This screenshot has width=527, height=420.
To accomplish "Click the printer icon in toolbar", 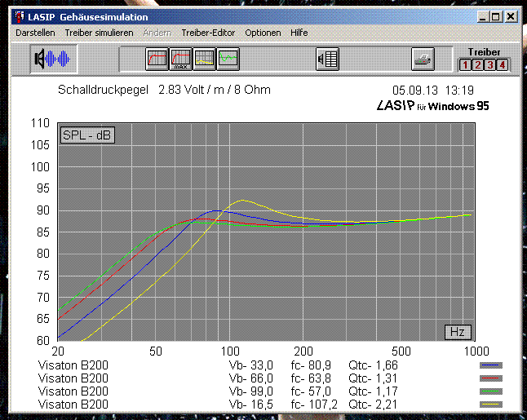I will coord(423,59).
